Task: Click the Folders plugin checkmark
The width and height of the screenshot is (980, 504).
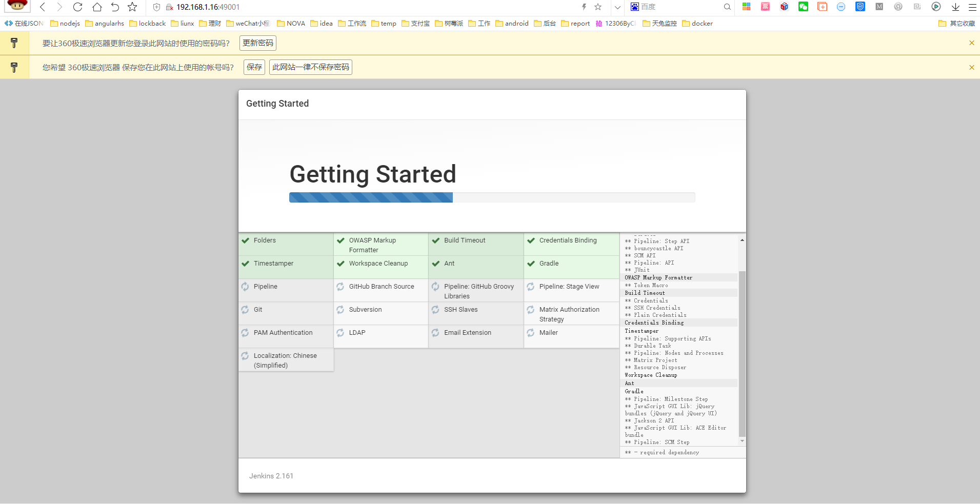Action: tap(246, 240)
